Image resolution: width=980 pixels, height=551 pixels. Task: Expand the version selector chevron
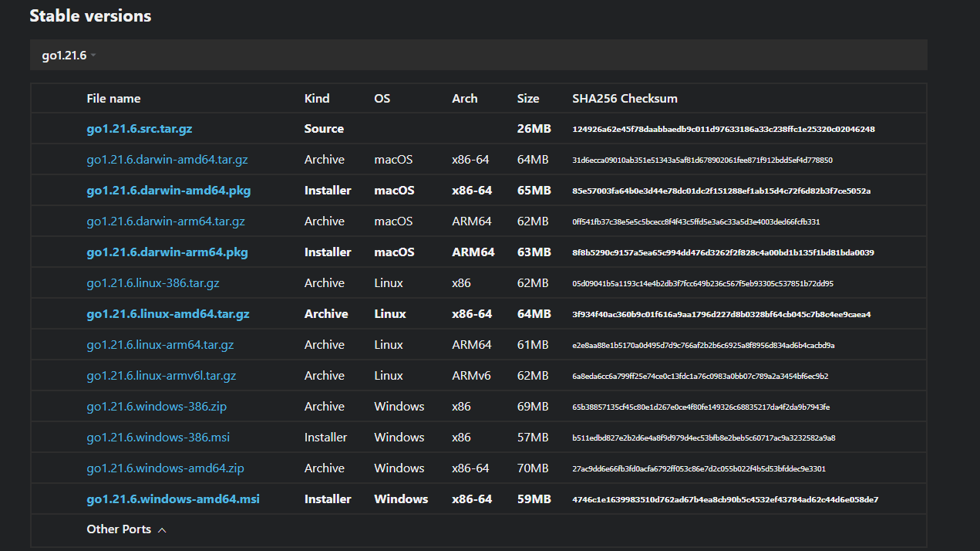click(93, 54)
